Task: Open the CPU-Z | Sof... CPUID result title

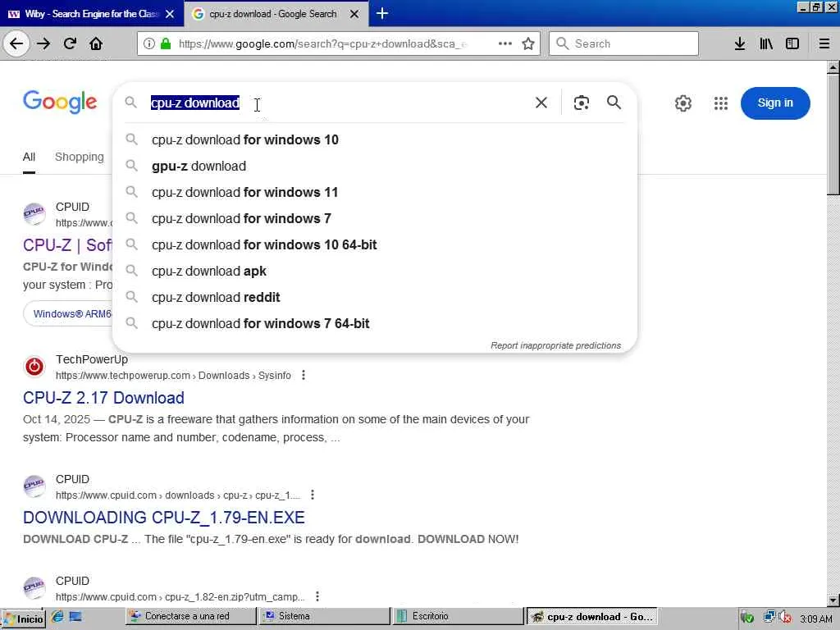Action: pos(67,244)
